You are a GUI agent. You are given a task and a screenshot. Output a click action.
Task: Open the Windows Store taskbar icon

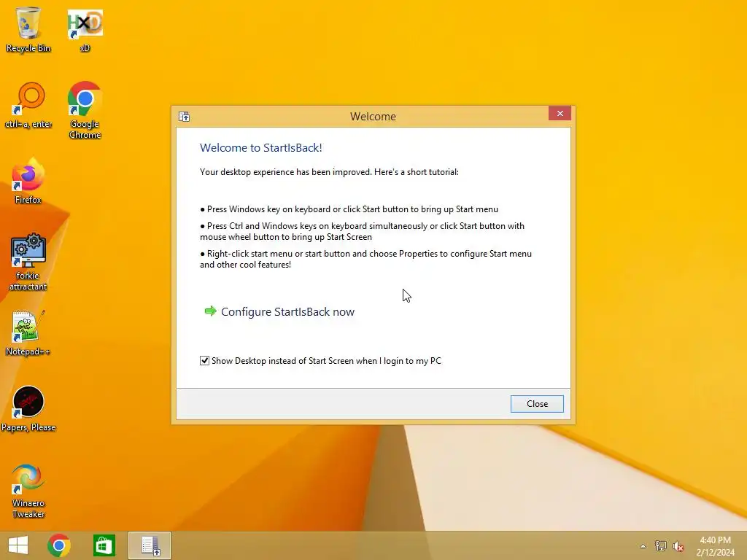104,545
